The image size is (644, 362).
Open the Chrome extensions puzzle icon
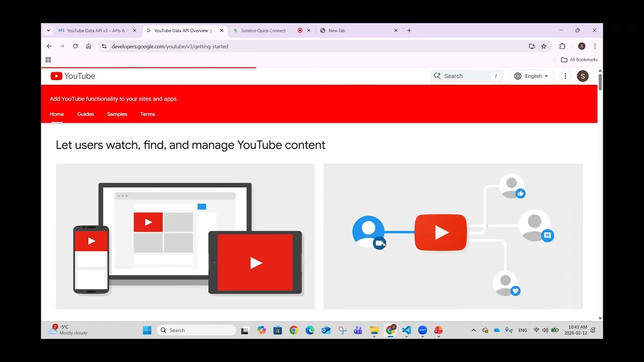coord(562,46)
